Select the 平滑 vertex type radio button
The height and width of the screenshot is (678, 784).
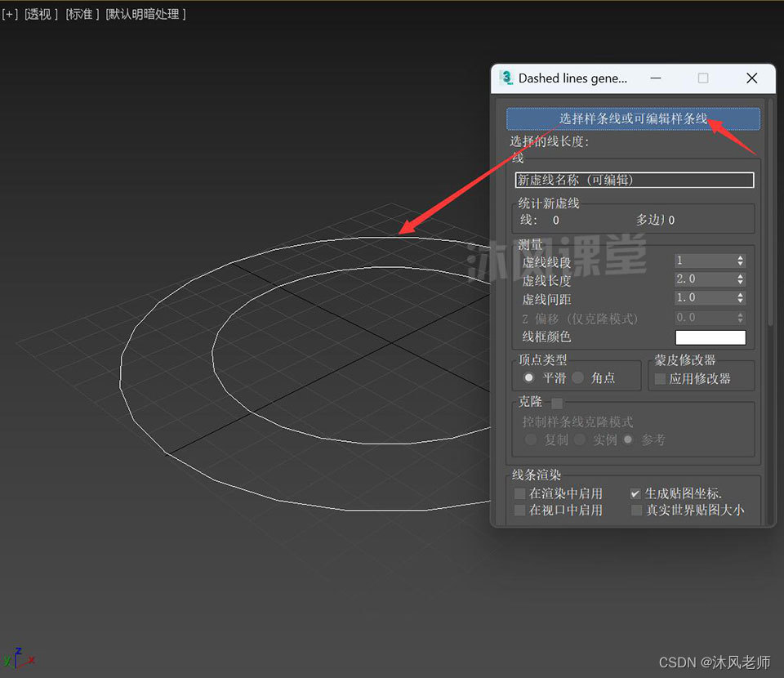point(528,377)
